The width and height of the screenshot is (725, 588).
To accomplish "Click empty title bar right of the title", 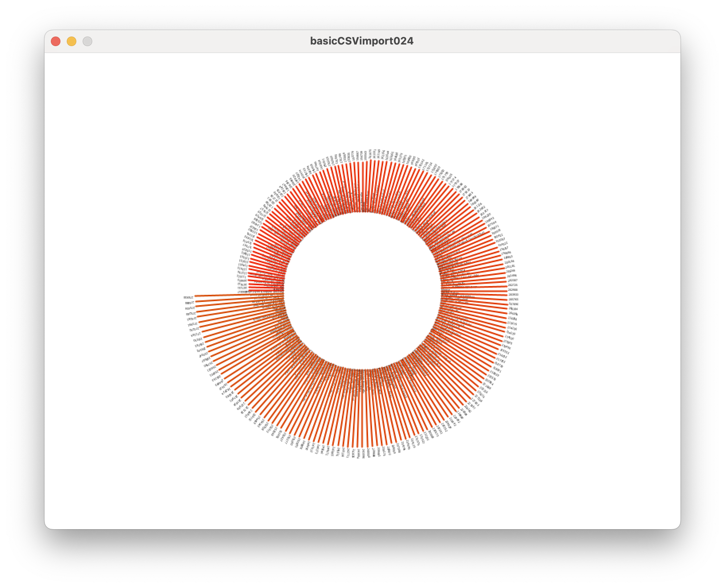I will tap(556, 41).
